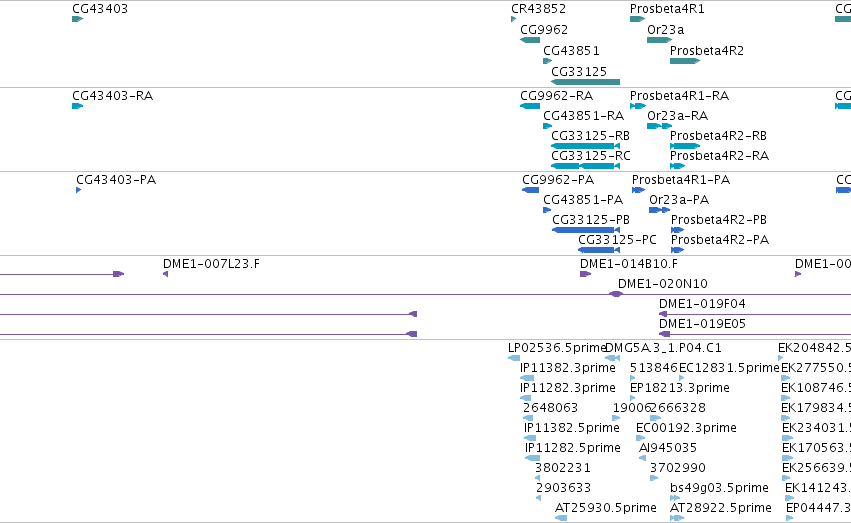Image resolution: width=851 pixels, height=523 pixels.
Task: Click EST 2903633
Action: (x=563, y=489)
